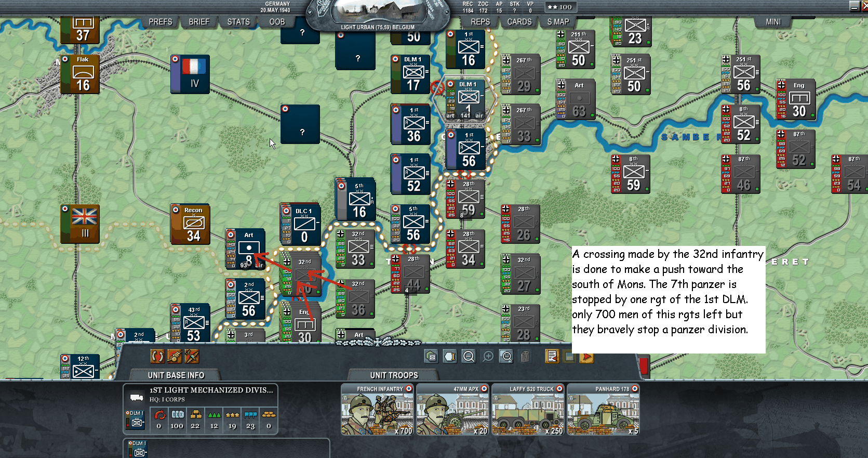Click the red arrow next turn icon
The height and width of the screenshot is (458, 868).
[x=586, y=357]
